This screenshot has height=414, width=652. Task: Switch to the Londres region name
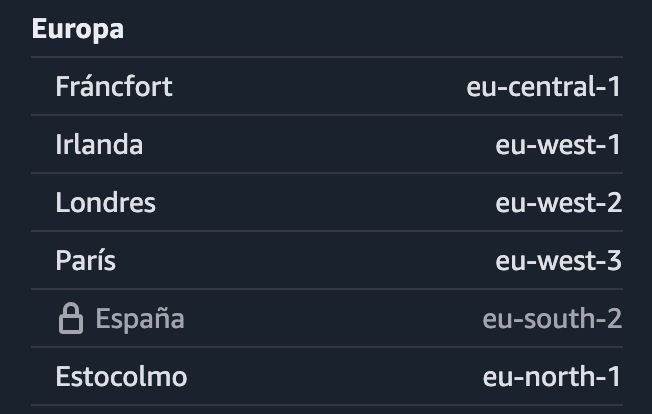(106, 202)
